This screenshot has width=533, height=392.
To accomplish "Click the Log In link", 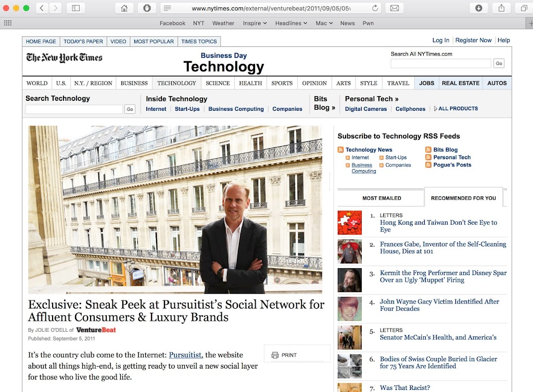I will pyautogui.click(x=440, y=40).
